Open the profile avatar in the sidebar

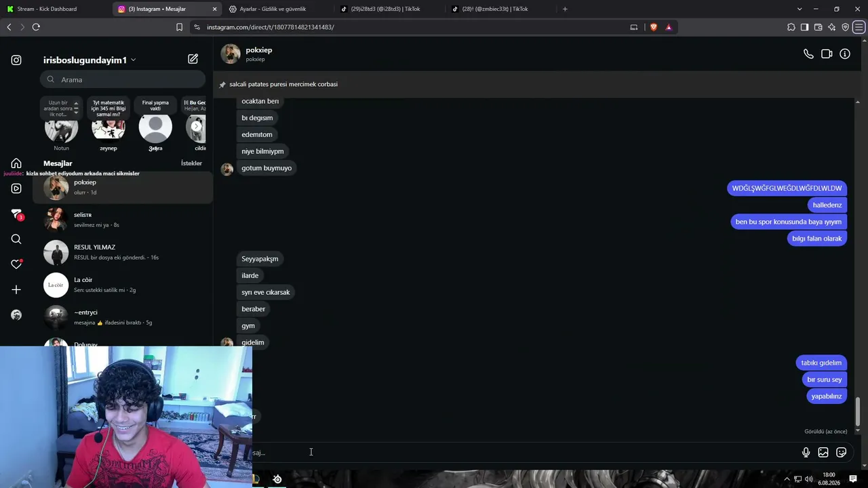[16, 315]
